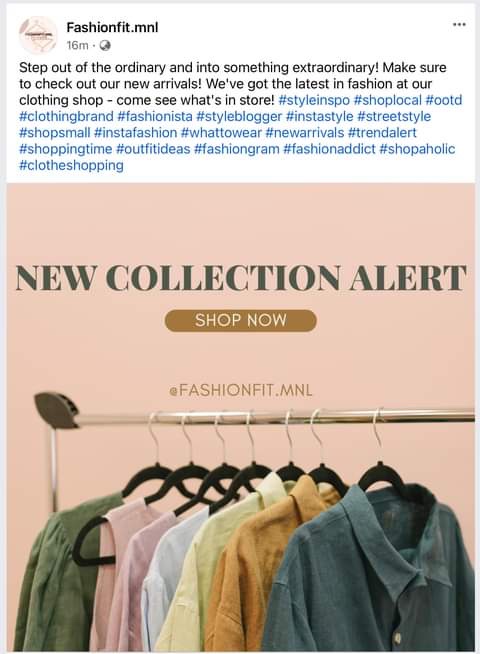Open the #styleinspo hashtag
Image resolution: width=480 pixels, height=654 pixels.
[314, 100]
